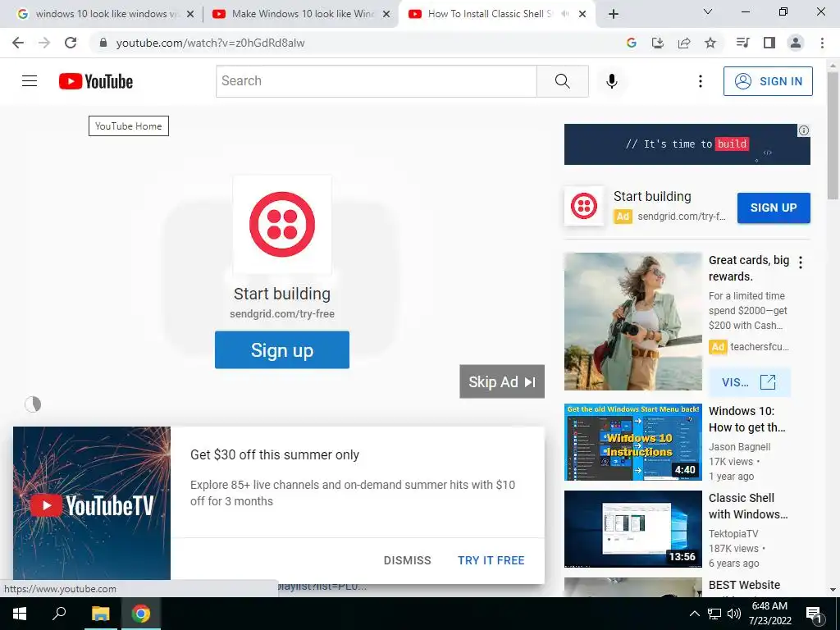Open the notification center icon
Image resolution: width=840 pixels, height=630 pixels.
[814, 614]
